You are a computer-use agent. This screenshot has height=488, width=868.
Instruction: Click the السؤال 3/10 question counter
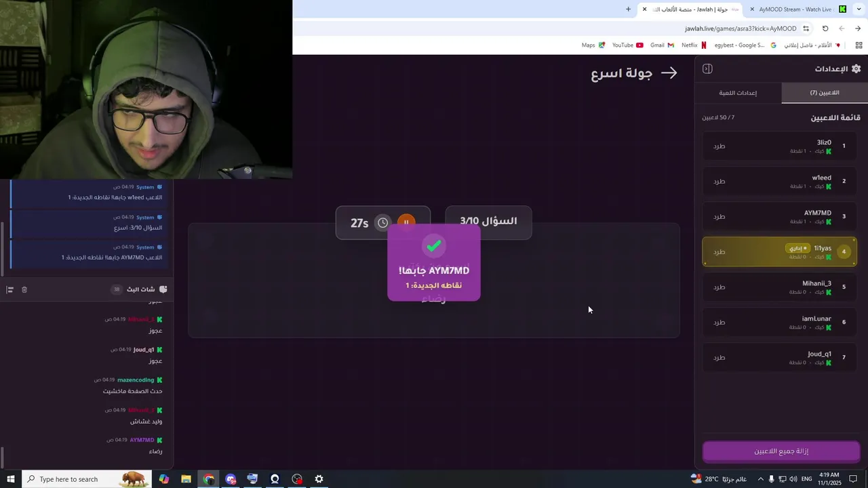(x=488, y=221)
